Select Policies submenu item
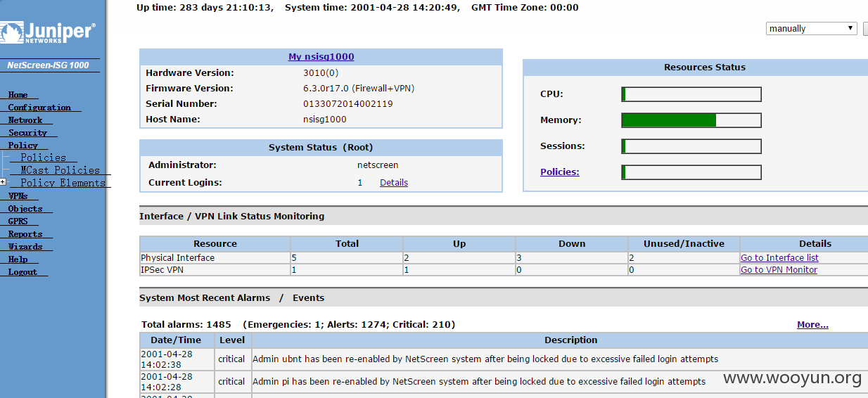 coord(43,158)
